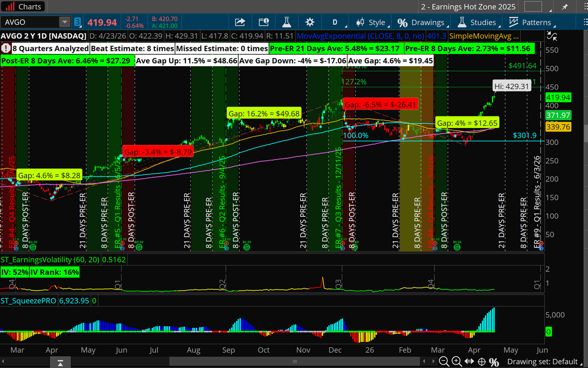Click the 'Gap: -6.5% = $-26.41' bubble
Screen dimensions: 588x368
click(380, 105)
